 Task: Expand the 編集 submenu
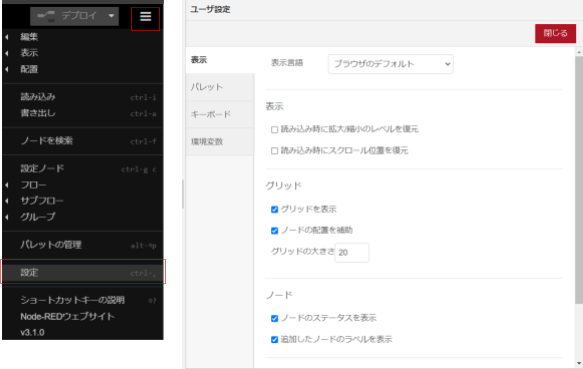(83, 36)
